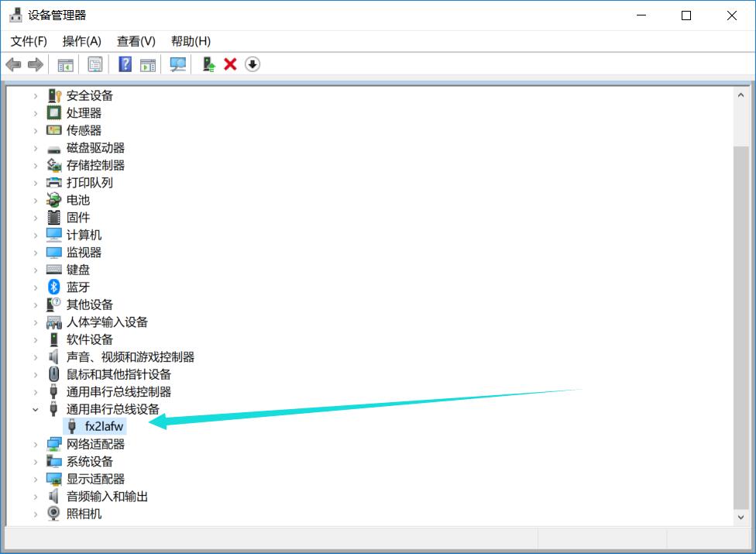Select the 处理器 processor icon
This screenshot has width=756, height=554.
click(x=53, y=113)
